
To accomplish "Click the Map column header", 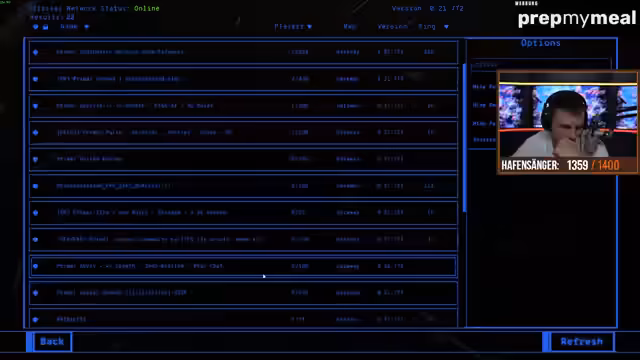I will coord(350,27).
